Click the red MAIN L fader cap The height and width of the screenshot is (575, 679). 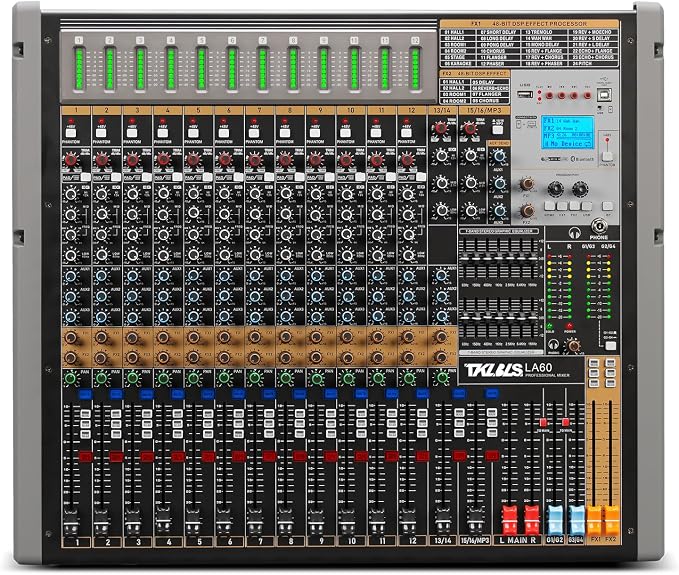[x=509, y=519]
